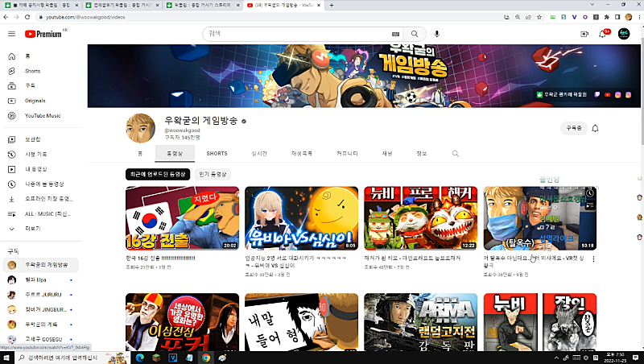Open more options for the 탈옥수 video
The width and height of the screenshot is (644, 364).
[593, 259]
